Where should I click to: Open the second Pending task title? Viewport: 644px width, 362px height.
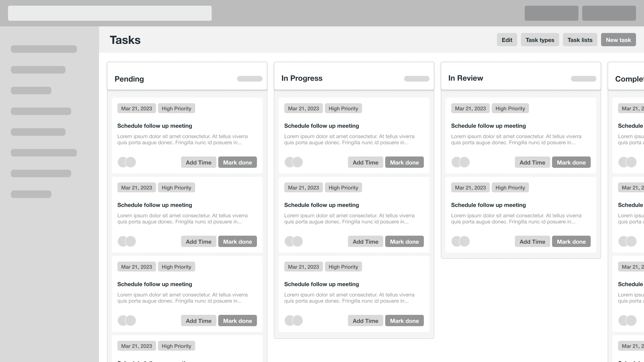click(x=155, y=205)
